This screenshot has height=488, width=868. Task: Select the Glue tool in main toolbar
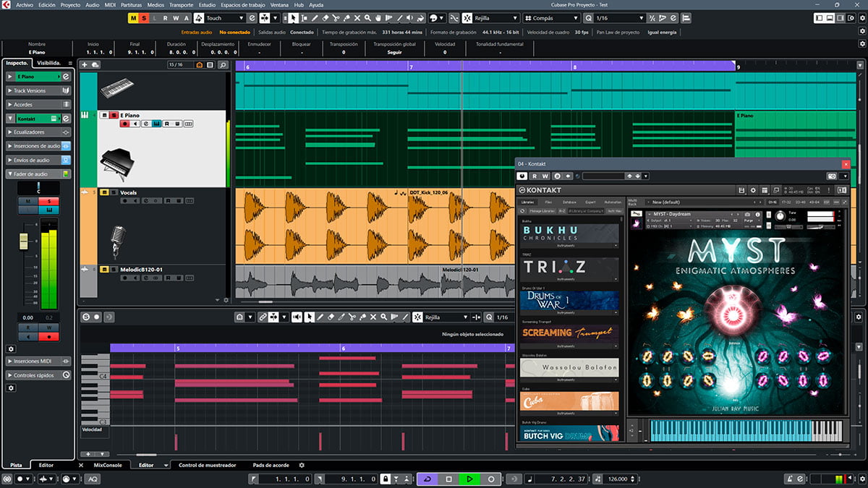click(x=346, y=17)
